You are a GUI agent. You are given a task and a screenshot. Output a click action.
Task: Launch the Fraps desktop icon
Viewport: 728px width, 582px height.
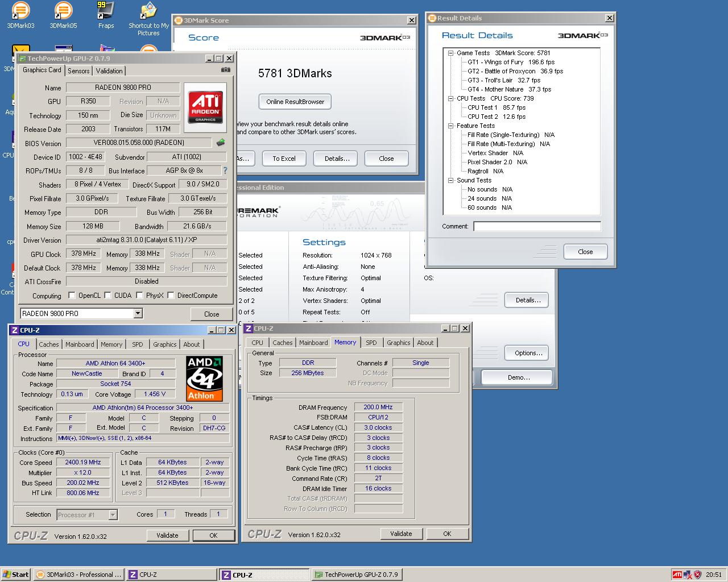106,15
